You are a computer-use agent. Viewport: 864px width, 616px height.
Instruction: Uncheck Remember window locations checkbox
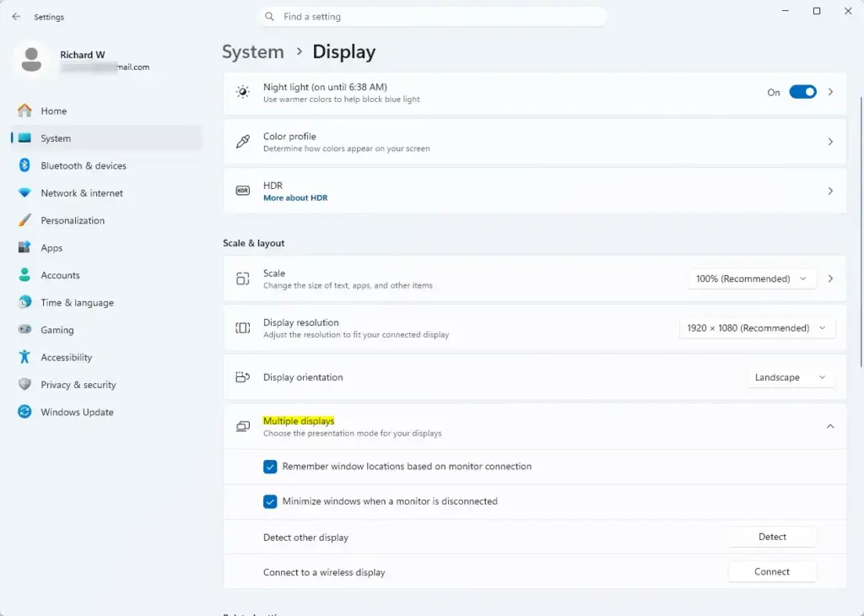point(270,467)
